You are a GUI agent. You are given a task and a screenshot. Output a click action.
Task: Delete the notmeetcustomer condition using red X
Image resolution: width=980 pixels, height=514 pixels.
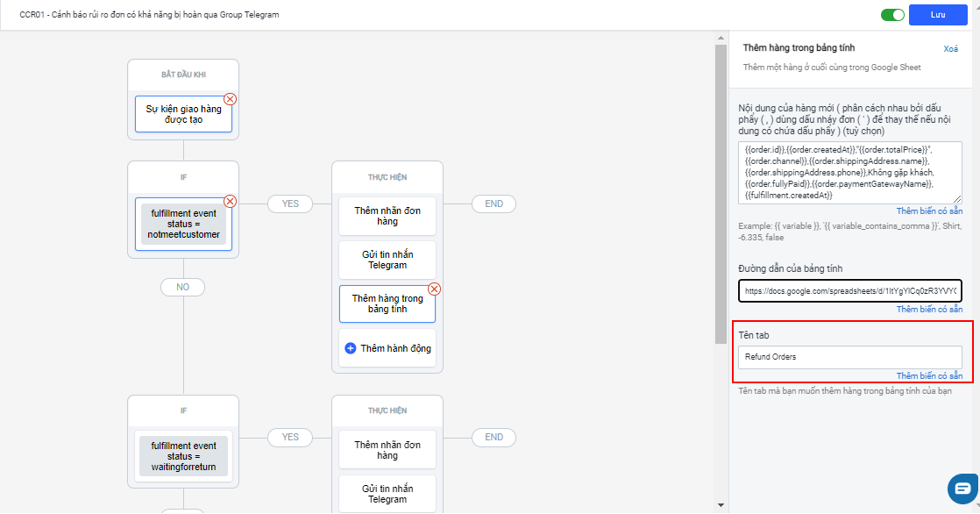click(x=231, y=201)
